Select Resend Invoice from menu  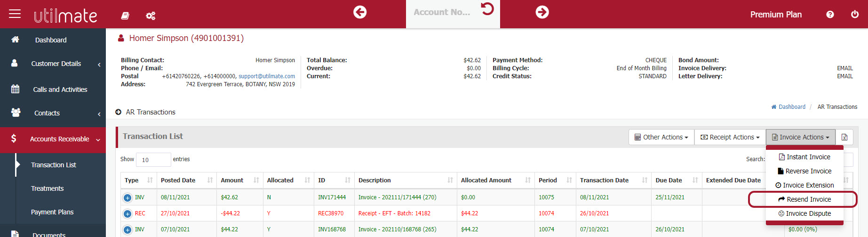click(x=804, y=199)
